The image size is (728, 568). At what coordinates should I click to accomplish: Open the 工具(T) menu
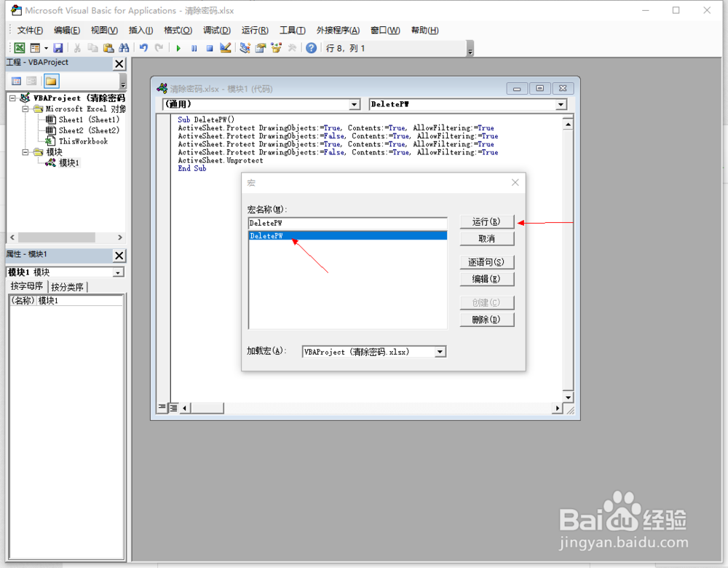coord(293,30)
